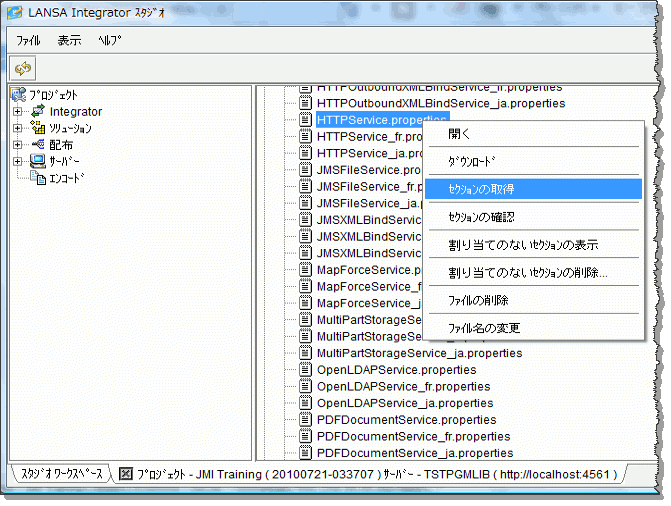671x506 pixels.
Task: Choose ファイルの削除 from context menu
Action: 534,301
